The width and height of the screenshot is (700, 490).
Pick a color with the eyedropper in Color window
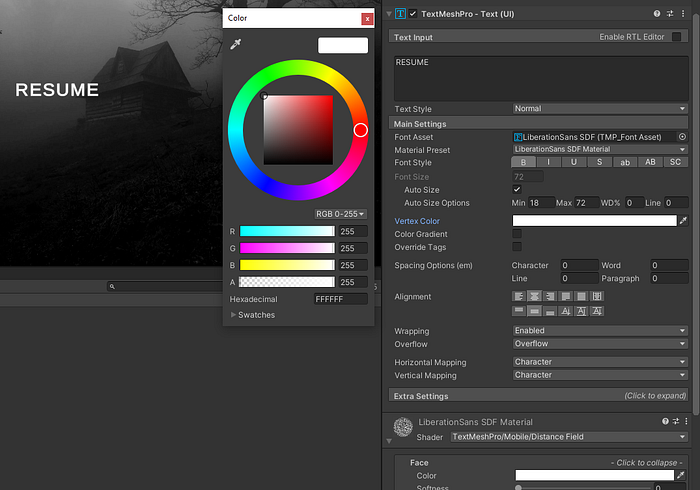coord(236,45)
